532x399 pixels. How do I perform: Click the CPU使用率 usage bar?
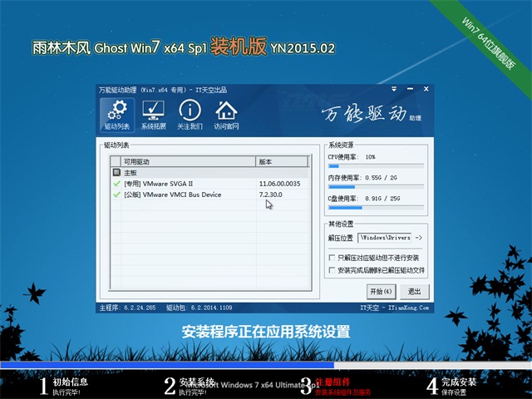point(376,165)
